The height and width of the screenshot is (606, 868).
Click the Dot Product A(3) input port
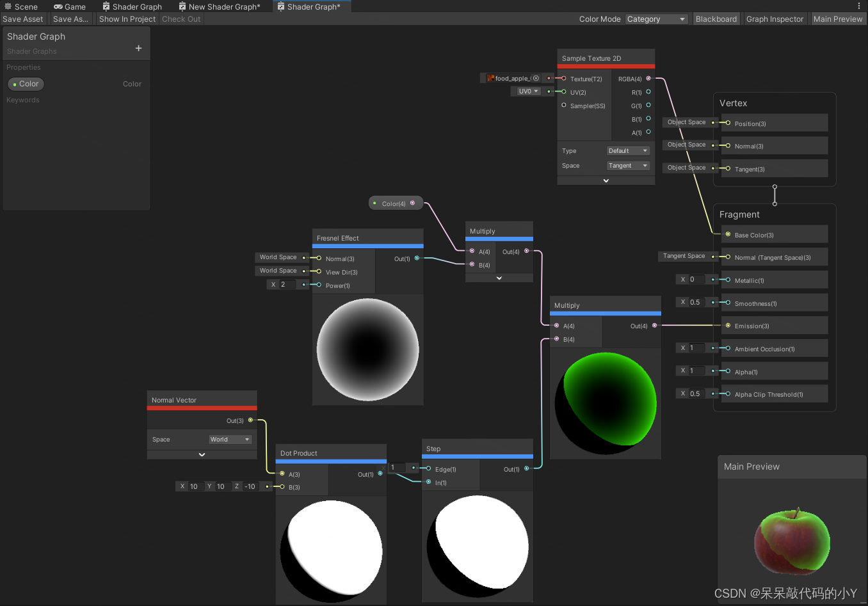[x=282, y=474]
